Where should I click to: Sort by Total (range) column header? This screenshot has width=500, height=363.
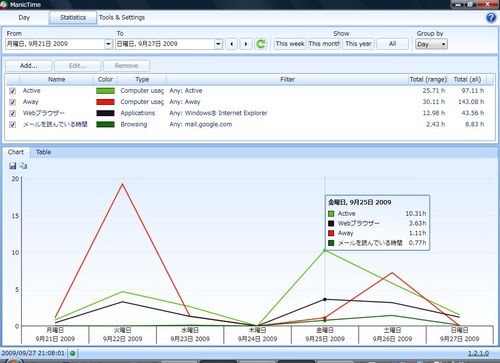pos(428,79)
